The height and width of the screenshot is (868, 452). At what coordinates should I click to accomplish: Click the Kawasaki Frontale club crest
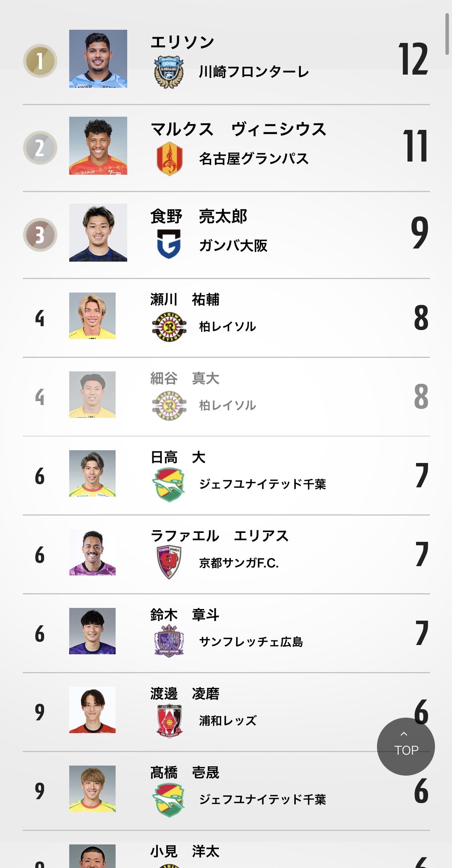click(x=169, y=72)
